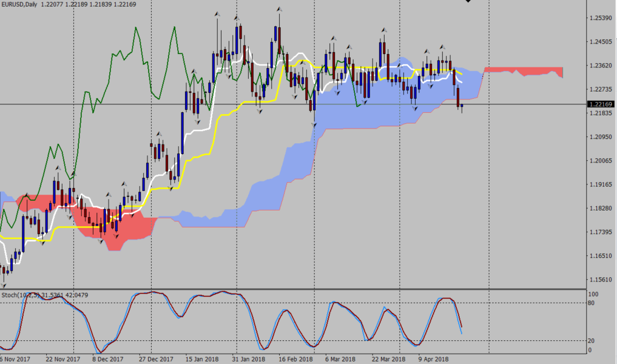Click the 1.20950 price axis label
Screen dimensions: 617x364
(601, 137)
